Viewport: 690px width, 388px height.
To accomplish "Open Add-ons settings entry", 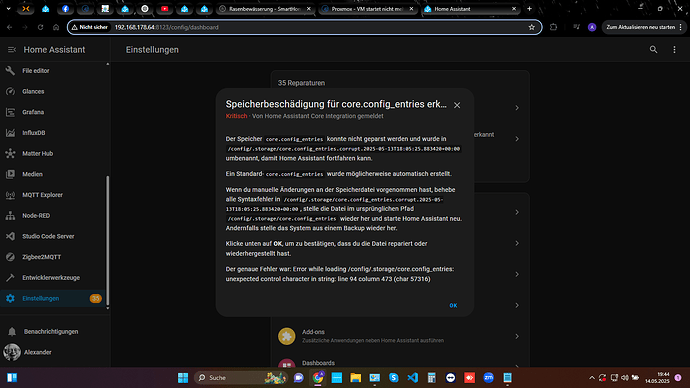I will 400,336.
